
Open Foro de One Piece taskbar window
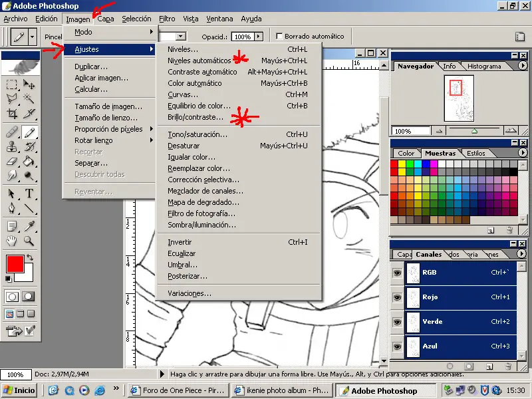coord(179,390)
